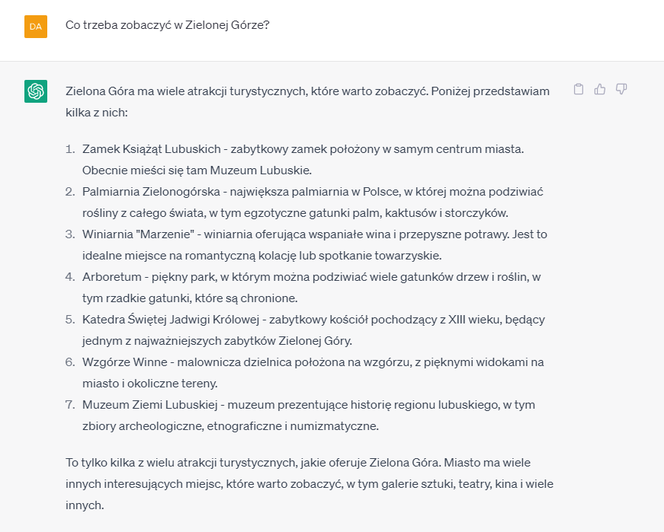664x532 pixels.
Task: Click the text "kilka z nich:"
Action: [x=97, y=113]
